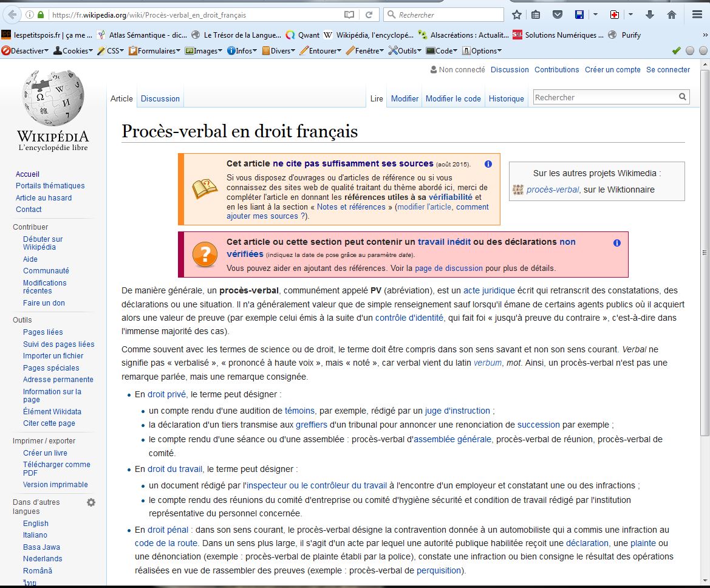Image resolution: width=710 pixels, height=588 pixels.
Task: Click the 'Créer un compte' link
Action: click(612, 70)
